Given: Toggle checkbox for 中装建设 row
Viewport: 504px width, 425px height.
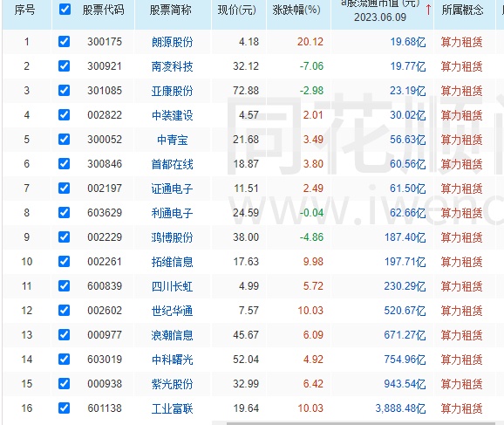Looking at the screenshot, I should (64, 115).
